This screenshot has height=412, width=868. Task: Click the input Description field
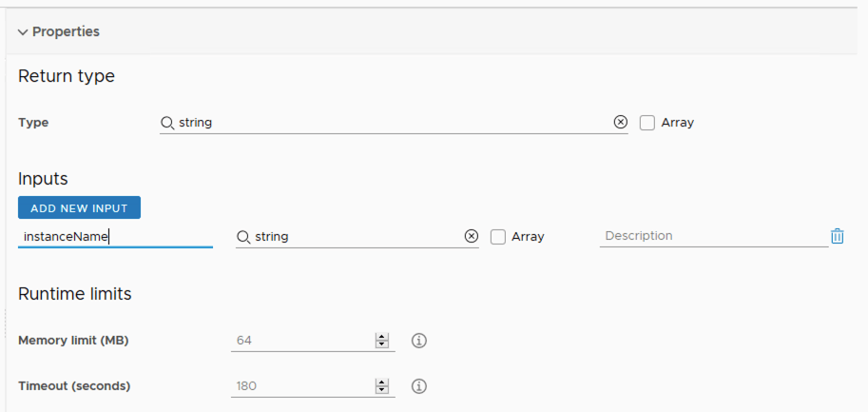coord(713,236)
